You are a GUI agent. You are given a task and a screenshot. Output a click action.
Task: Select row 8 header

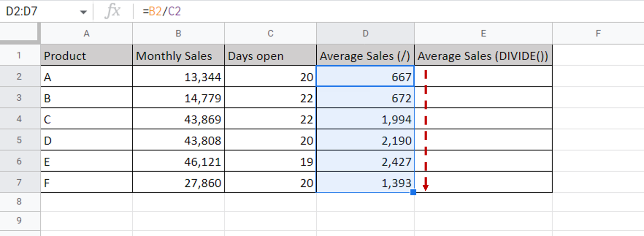(19, 201)
